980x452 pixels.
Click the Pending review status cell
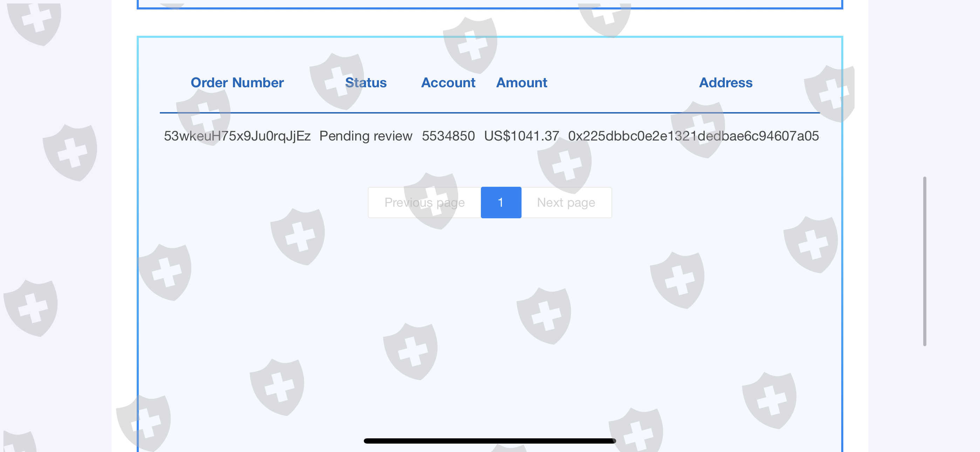[x=366, y=136]
